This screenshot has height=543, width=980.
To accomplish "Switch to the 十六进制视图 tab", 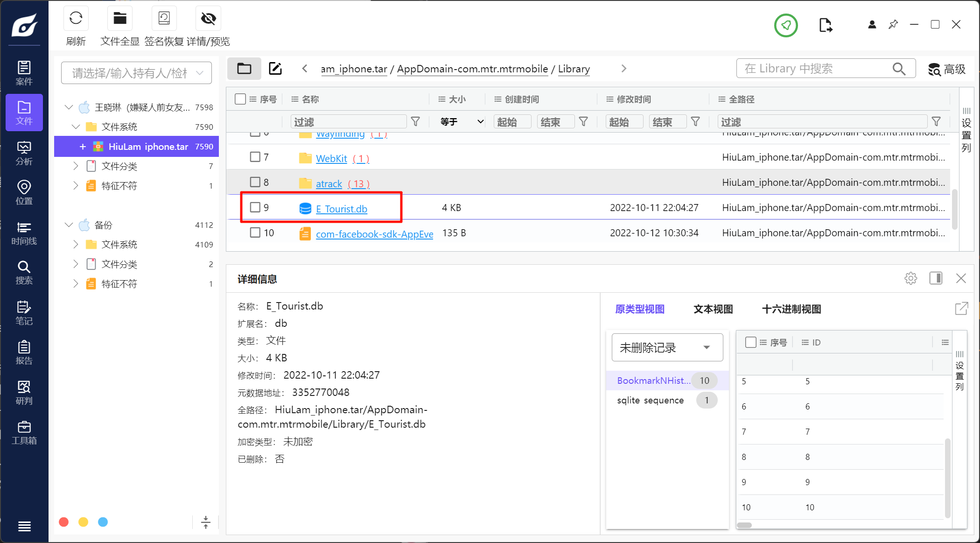I will click(x=791, y=309).
